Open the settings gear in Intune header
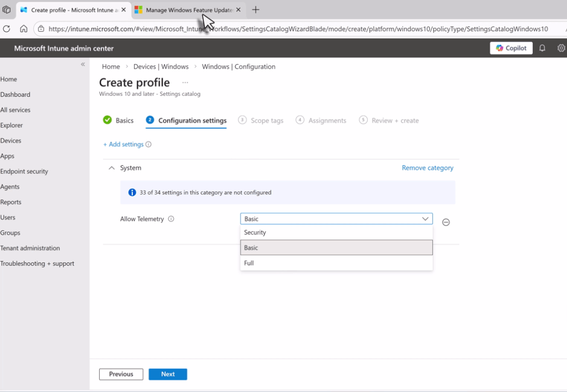 [x=561, y=48]
